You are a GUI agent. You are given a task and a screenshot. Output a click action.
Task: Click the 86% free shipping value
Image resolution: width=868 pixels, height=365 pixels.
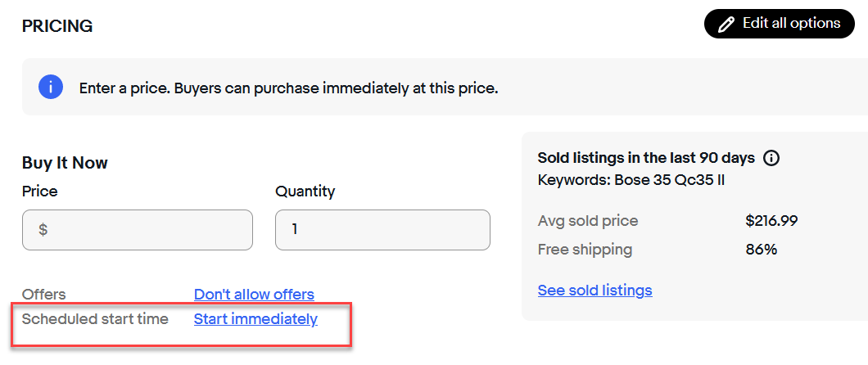pyautogui.click(x=761, y=250)
